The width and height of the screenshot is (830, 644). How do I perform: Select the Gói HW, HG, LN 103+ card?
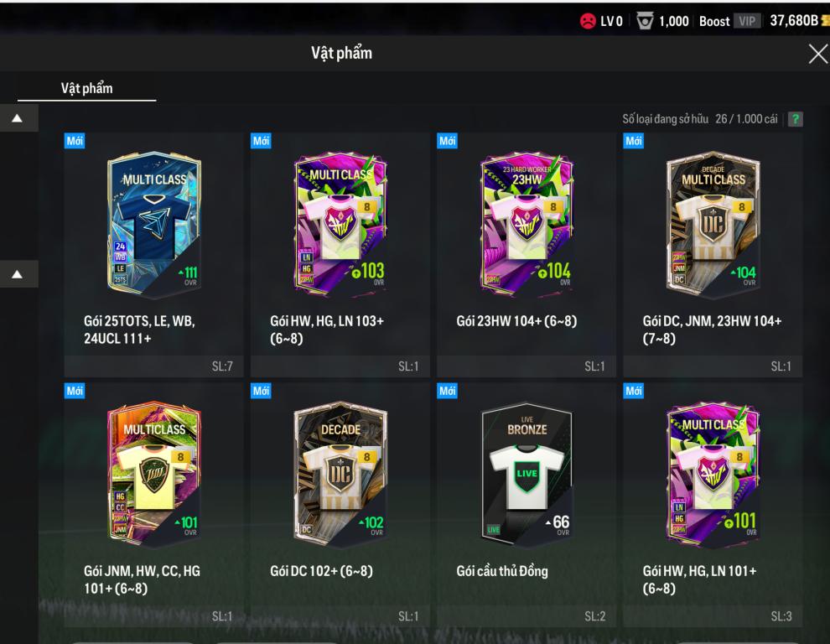pyautogui.click(x=340, y=255)
